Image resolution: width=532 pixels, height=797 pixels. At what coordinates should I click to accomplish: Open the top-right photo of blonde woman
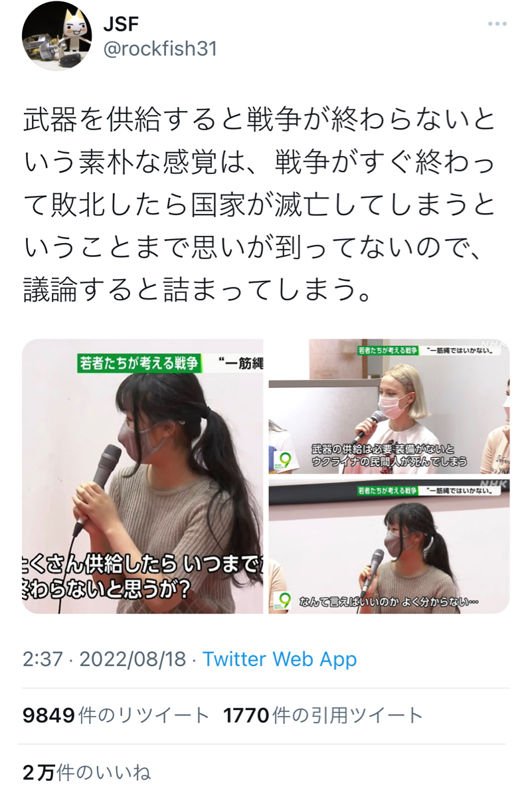pos(389,406)
